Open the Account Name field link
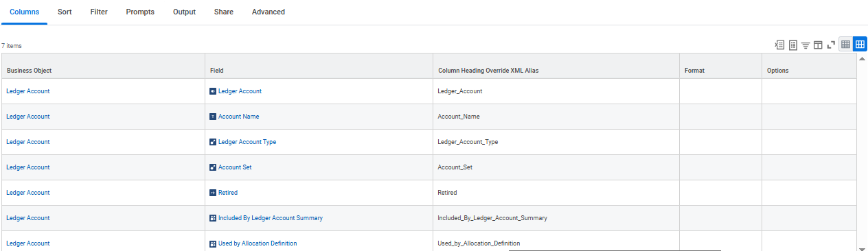 pyautogui.click(x=239, y=117)
